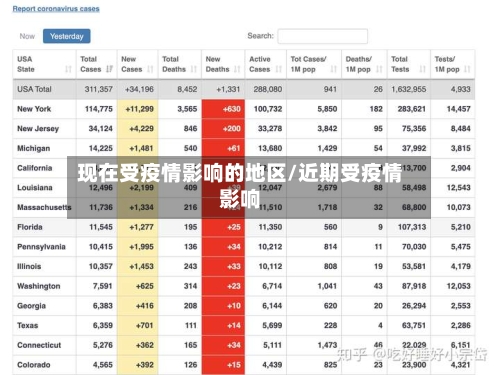Viewport: 500px width, 375px height.
Task: Sort by Active Cases column arrows
Action: click(279, 69)
